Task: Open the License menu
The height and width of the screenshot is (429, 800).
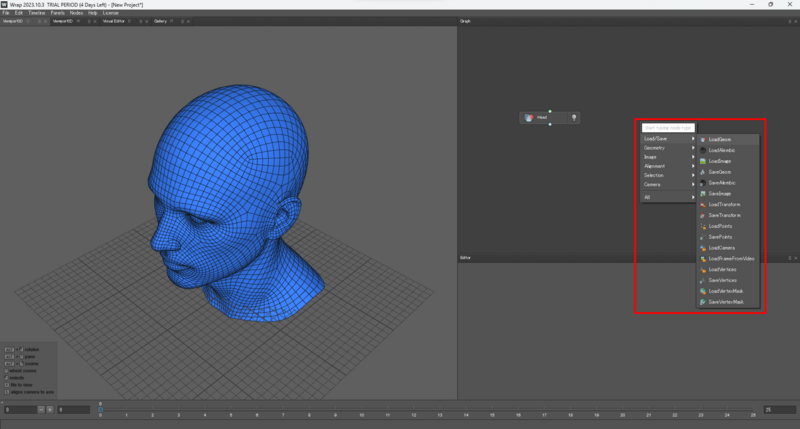Action: click(x=111, y=13)
